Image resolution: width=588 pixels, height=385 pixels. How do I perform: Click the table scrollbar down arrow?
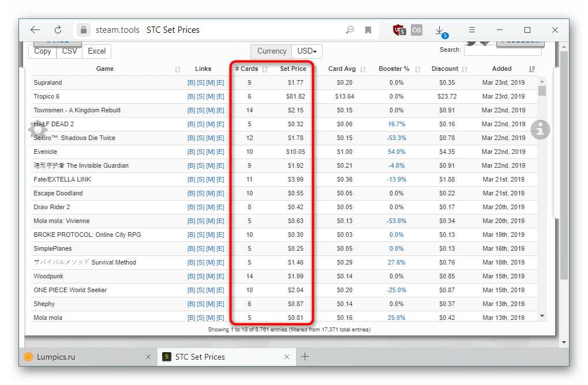click(542, 316)
